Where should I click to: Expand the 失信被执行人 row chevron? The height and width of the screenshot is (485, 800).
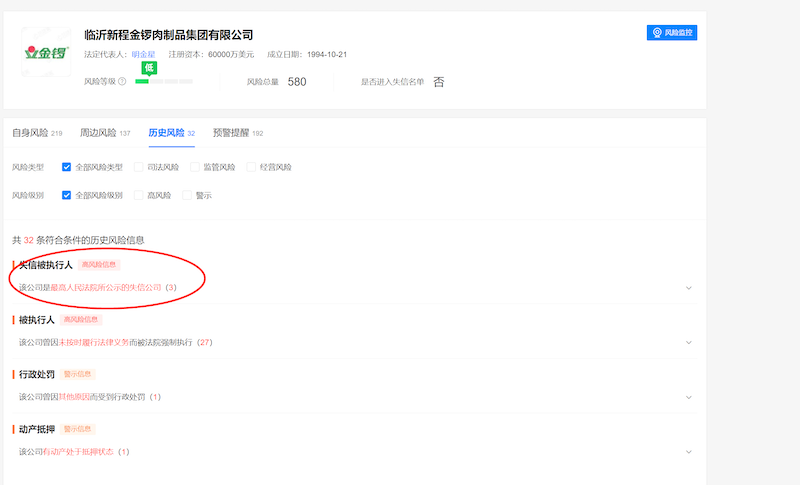(x=689, y=288)
